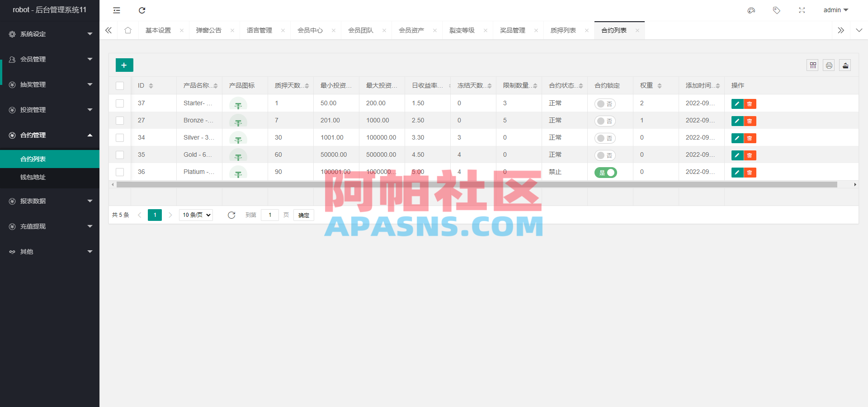
Task: Click the refresh icon next to pagination
Action: [x=231, y=215]
